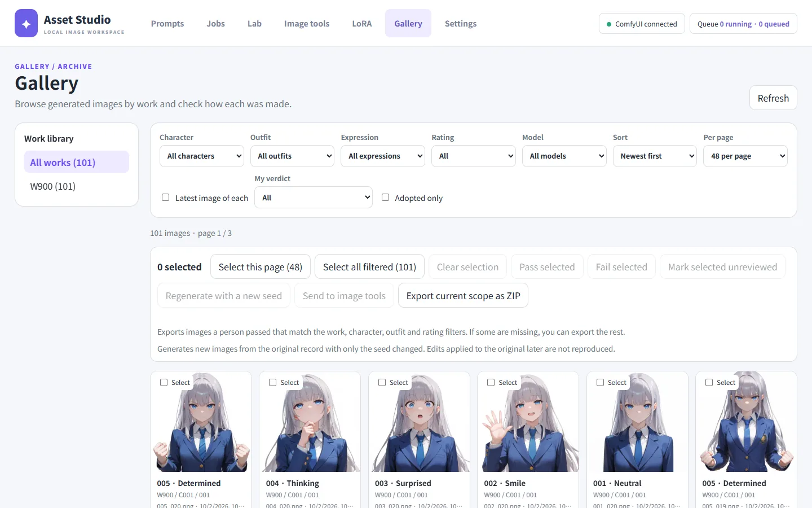Open the 48 per page dropdown
Image resolution: width=812 pixels, height=508 pixels.
coord(745,156)
